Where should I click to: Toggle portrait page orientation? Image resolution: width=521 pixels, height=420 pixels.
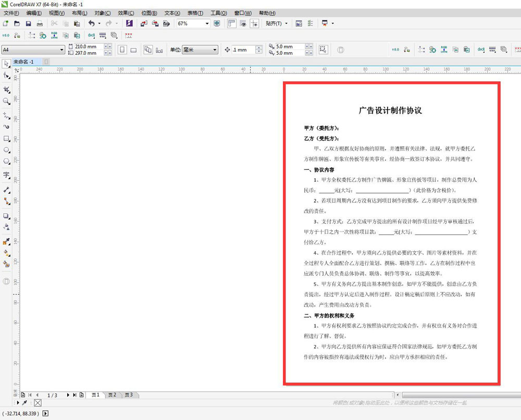pyautogui.click(x=121, y=50)
